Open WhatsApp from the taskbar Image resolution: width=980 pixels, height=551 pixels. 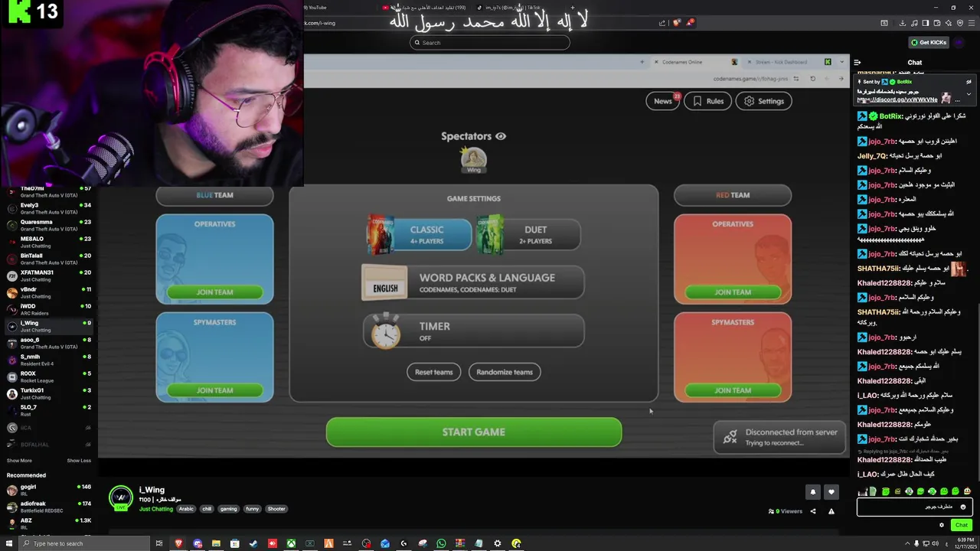click(441, 543)
